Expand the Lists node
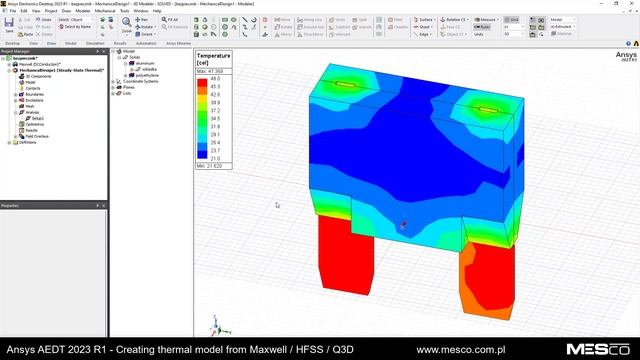The image size is (640, 360). click(x=113, y=93)
